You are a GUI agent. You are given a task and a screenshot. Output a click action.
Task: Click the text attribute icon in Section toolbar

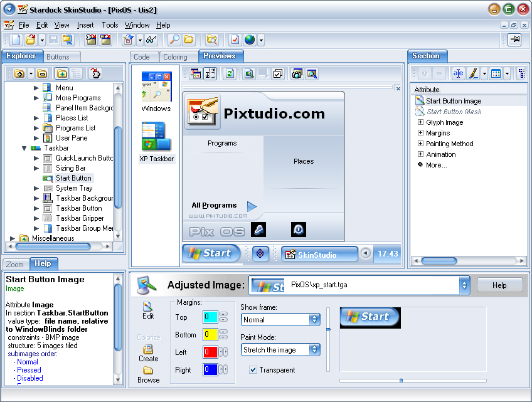point(458,73)
